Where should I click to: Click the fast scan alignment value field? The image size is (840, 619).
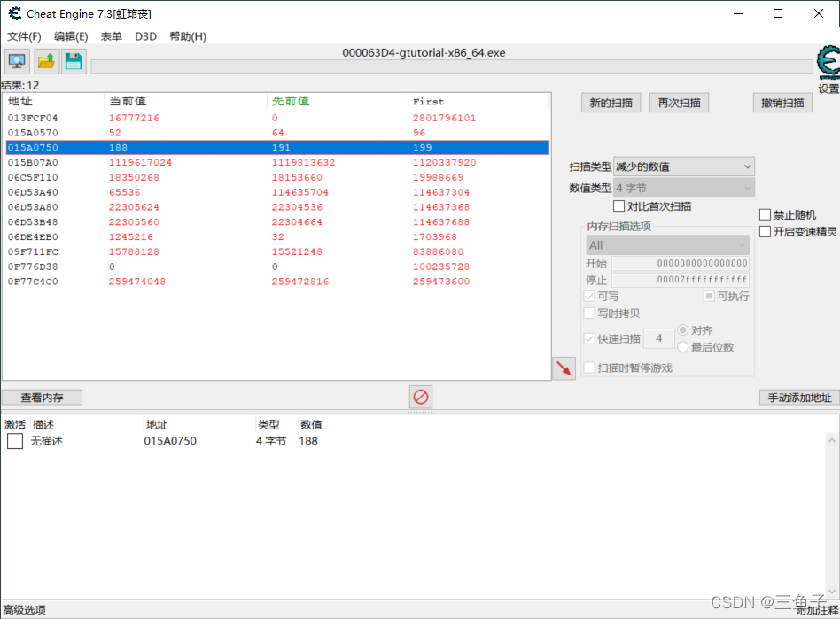pyautogui.click(x=659, y=338)
